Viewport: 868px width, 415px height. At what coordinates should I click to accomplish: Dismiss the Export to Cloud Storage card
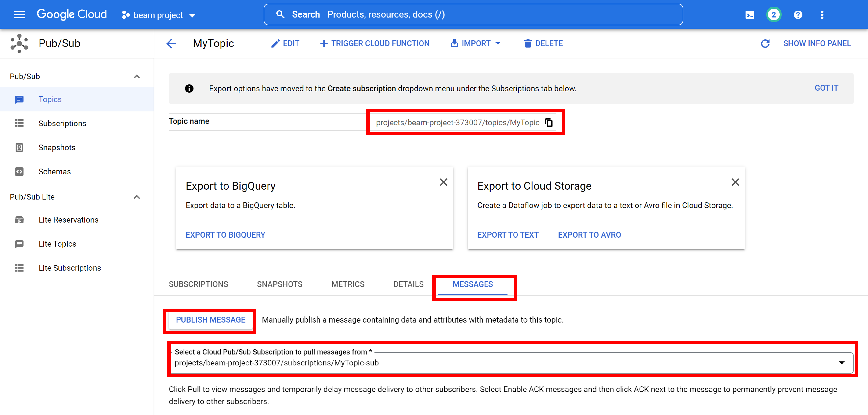pos(735,182)
